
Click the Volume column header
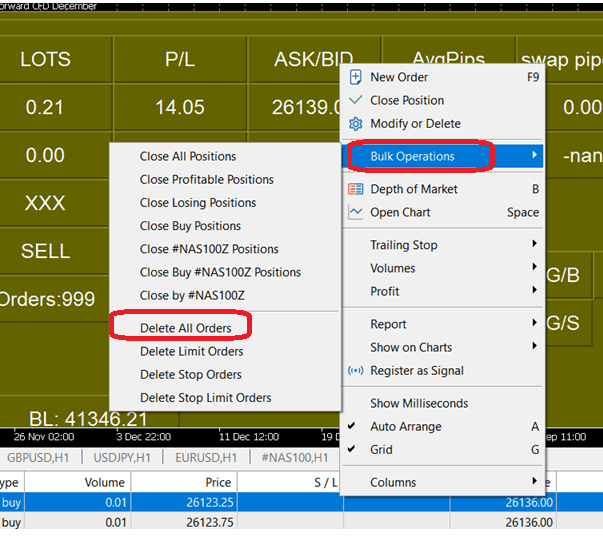coord(78,482)
